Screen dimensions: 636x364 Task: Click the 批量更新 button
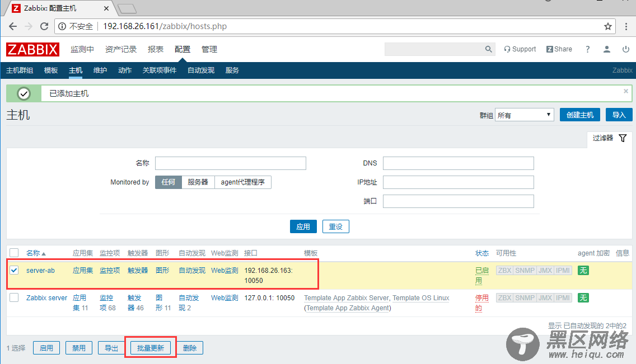coord(151,348)
